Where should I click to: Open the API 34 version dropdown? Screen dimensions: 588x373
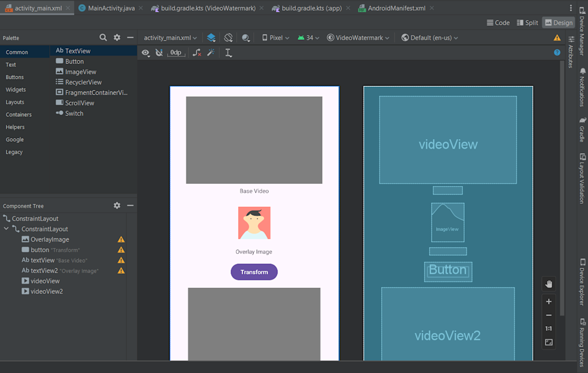coord(310,38)
